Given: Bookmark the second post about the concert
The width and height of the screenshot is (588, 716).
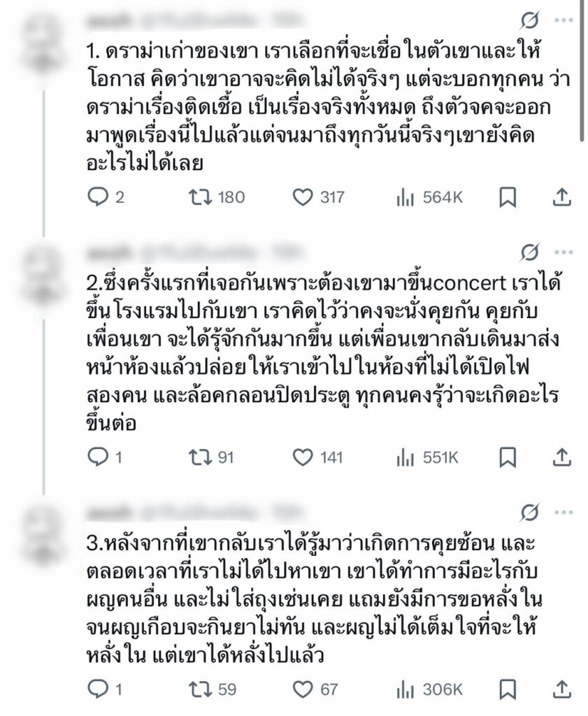Looking at the screenshot, I should (x=508, y=458).
